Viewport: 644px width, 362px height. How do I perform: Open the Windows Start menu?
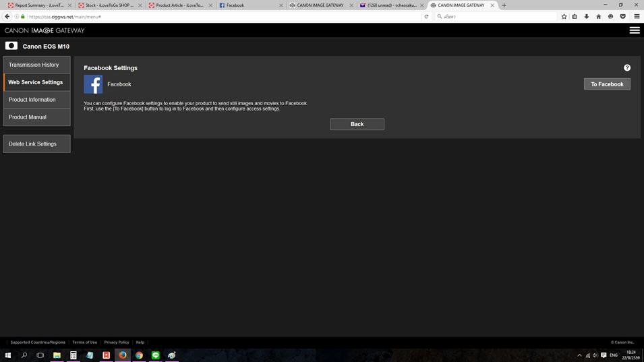[x=8, y=355]
